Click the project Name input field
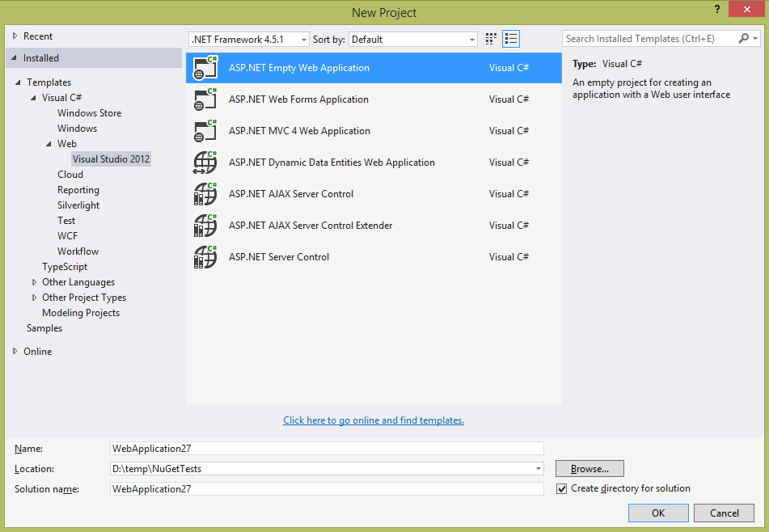769x532 pixels. 327,448
